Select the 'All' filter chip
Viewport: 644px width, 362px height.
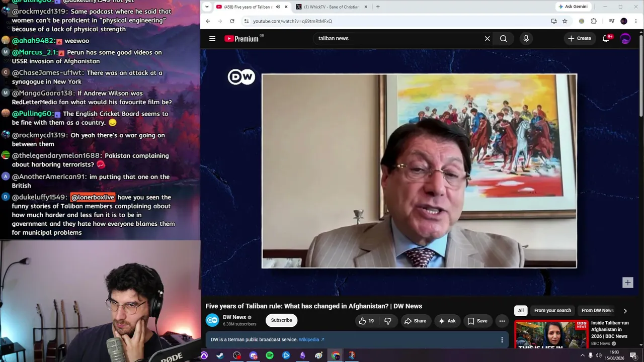click(521, 311)
